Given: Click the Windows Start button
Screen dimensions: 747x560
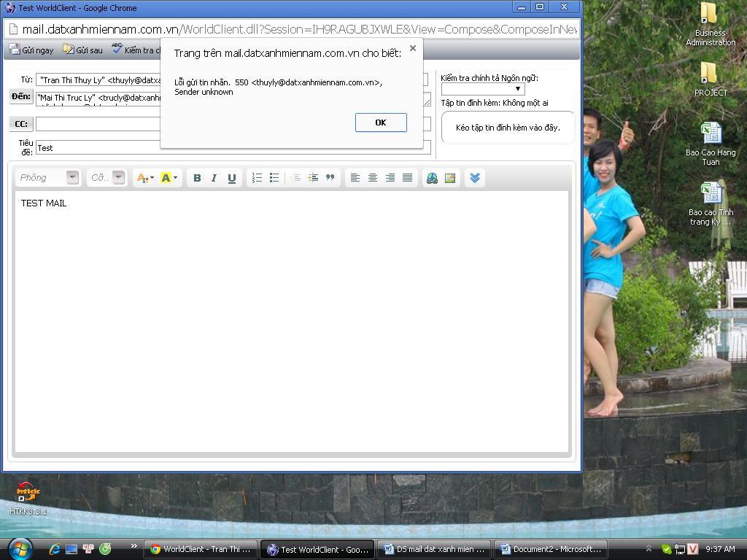Looking at the screenshot, I should pyautogui.click(x=19, y=549).
